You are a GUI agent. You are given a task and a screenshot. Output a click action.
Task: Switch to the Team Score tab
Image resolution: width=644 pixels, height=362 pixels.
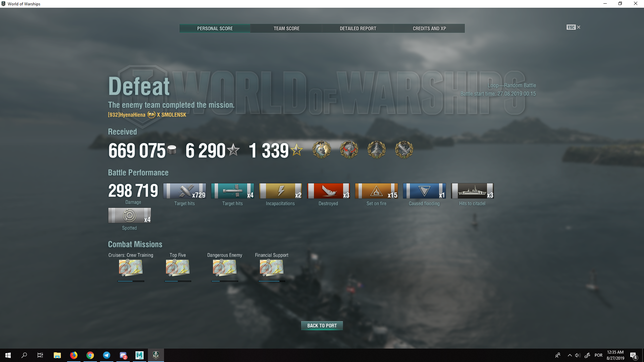tap(286, 28)
